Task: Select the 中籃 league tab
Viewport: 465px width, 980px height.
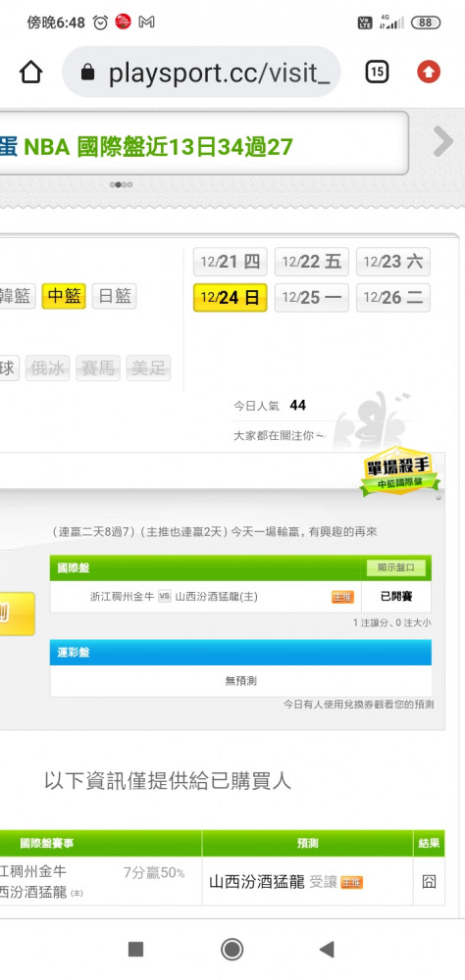Action: pyautogui.click(x=64, y=296)
